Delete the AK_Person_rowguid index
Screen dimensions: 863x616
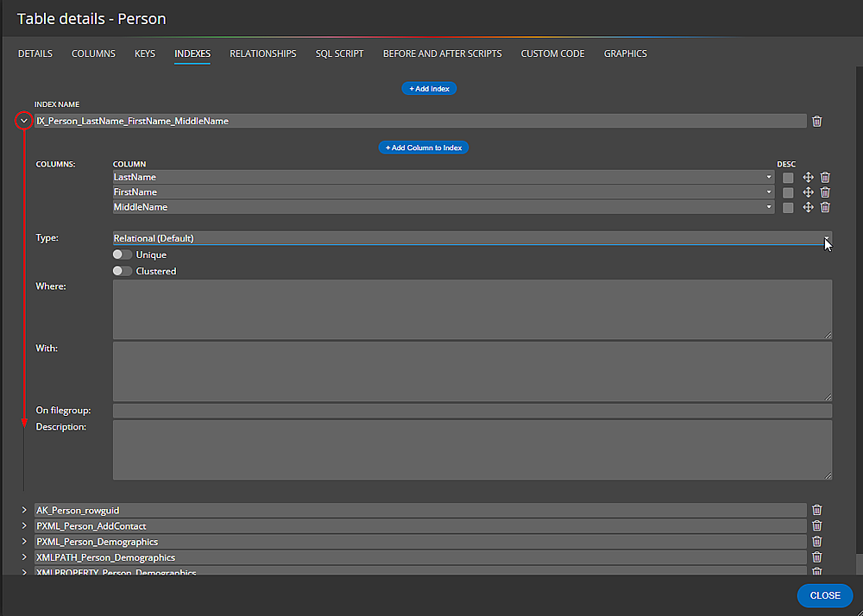(816, 510)
